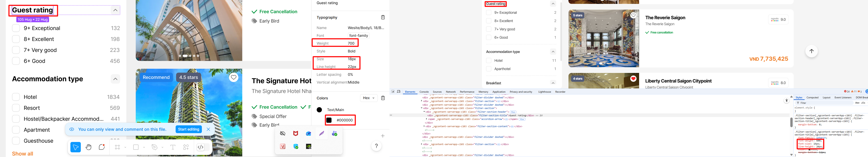Collapse the Breakfast filter section
The height and width of the screenshot is (157, 868).
553,83
